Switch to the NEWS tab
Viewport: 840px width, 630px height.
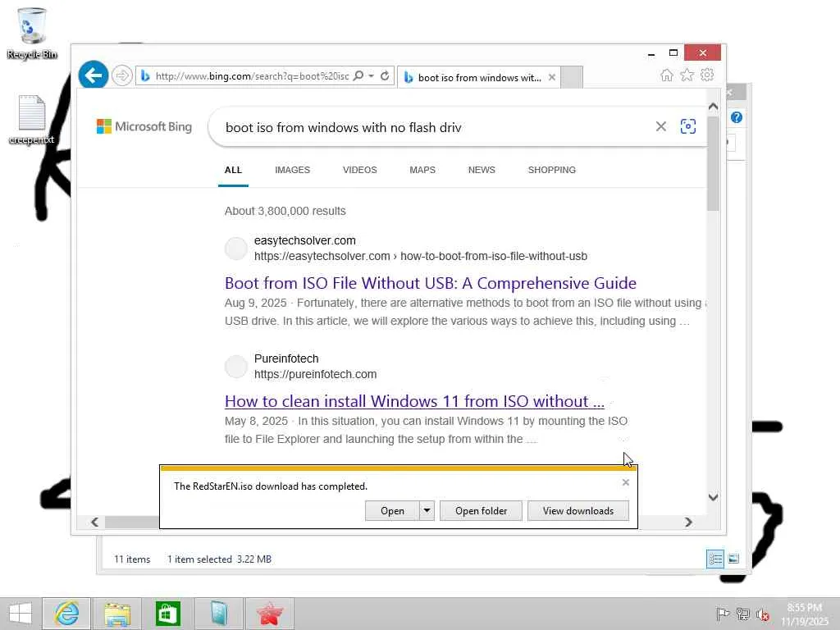(x=482, y=170)
